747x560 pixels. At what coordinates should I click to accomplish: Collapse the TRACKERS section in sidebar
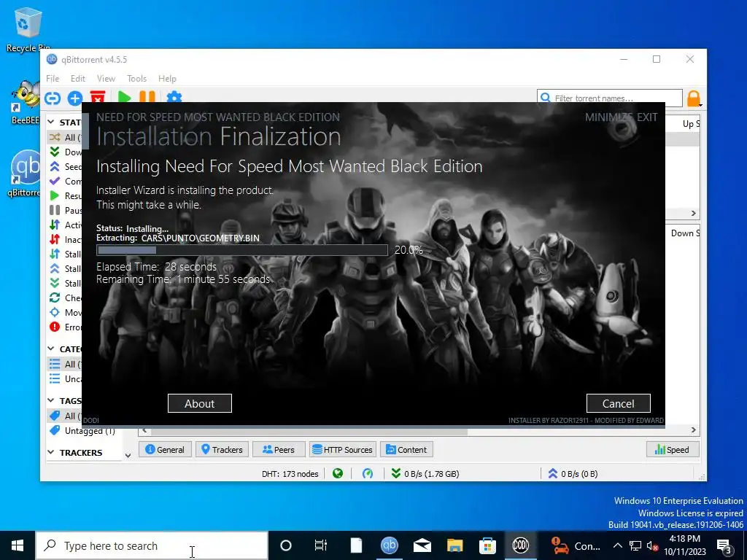click(x=51, y=452)
